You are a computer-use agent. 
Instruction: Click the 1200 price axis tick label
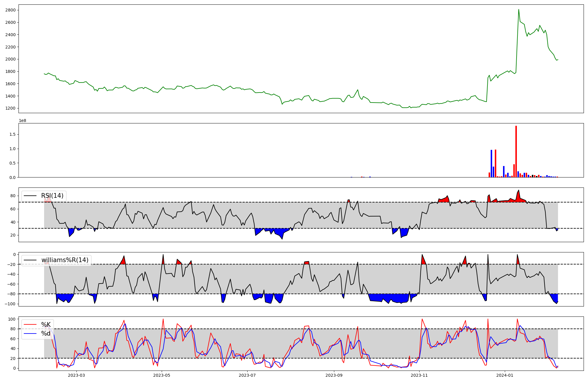pos(11,108)
